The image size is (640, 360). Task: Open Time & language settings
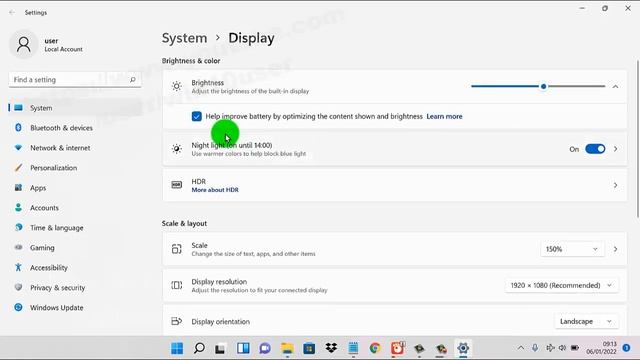[x=76, y=228]
